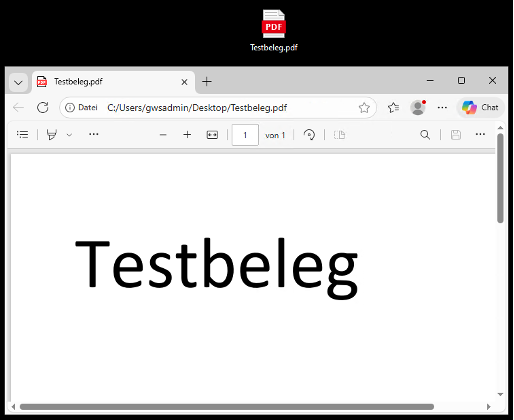The width and height of the screenshot is (514, 420).
Task: Select the PDF highlight tool
Action: pos(52,135)
